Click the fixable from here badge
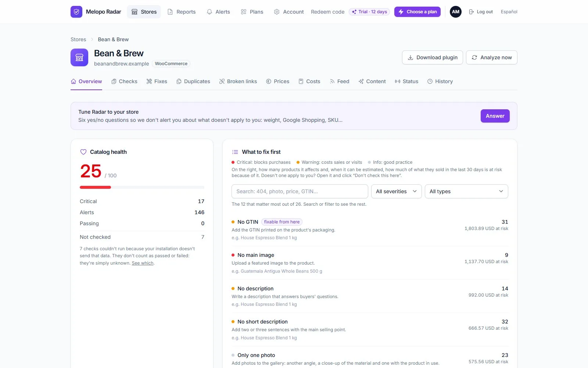 pos(282,222)
